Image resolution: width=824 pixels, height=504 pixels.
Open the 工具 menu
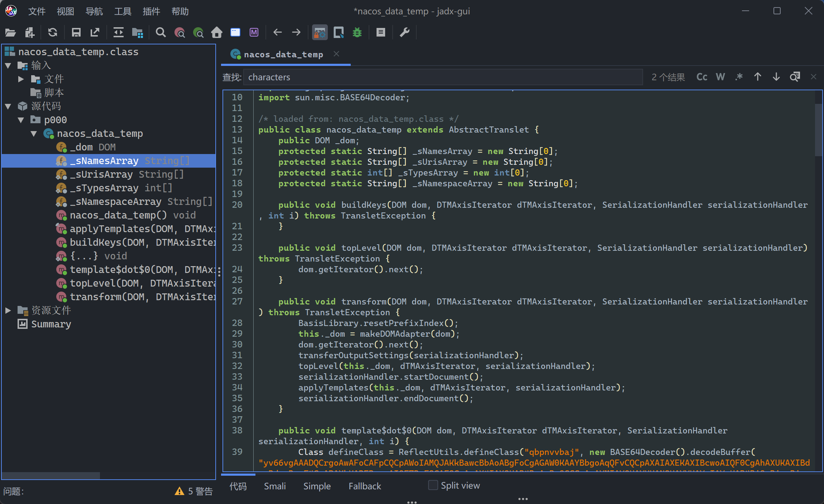123,11
